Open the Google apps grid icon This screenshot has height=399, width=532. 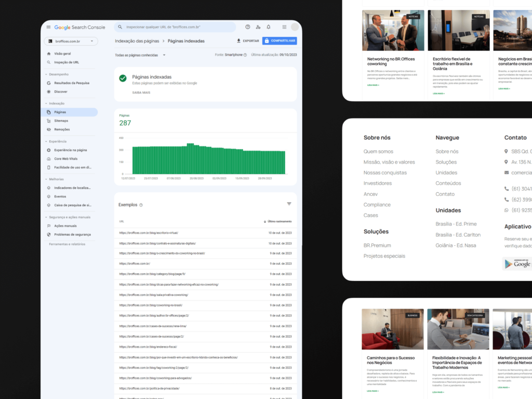(x=284, y=27)
